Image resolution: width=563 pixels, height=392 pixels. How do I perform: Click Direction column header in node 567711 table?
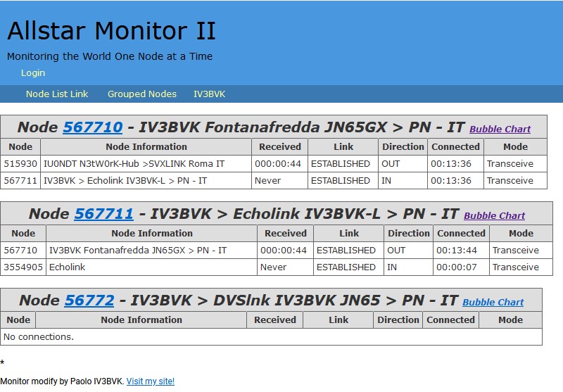point(409,234)
